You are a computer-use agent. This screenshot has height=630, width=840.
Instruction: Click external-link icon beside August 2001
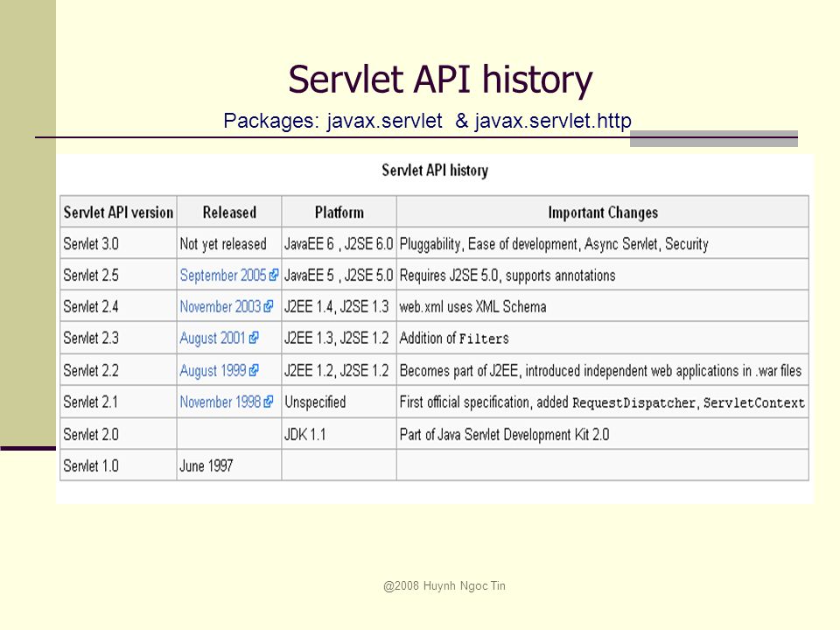[254, 338]
